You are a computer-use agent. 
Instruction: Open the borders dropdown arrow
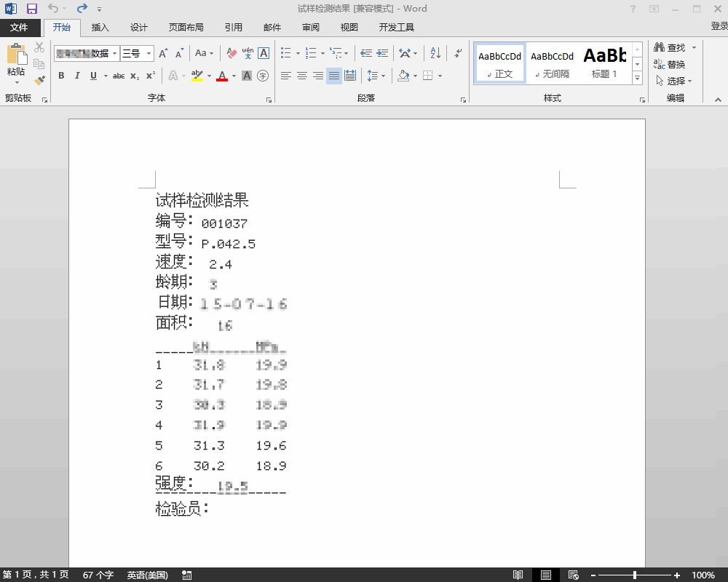[440, 76]
